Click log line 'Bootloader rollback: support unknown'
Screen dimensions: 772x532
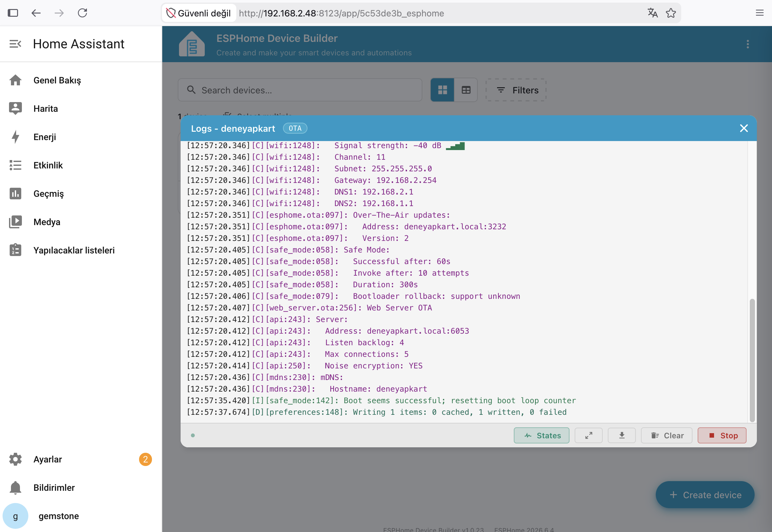[353, 296]
